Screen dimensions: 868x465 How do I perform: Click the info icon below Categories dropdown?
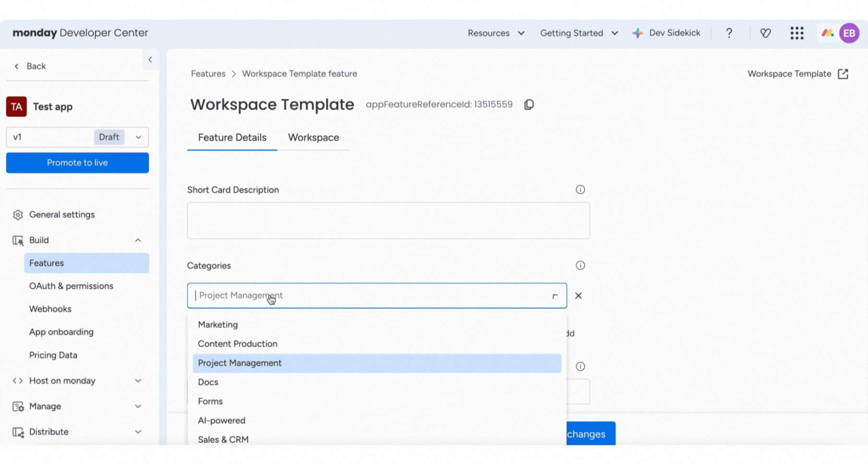(580, 367)
